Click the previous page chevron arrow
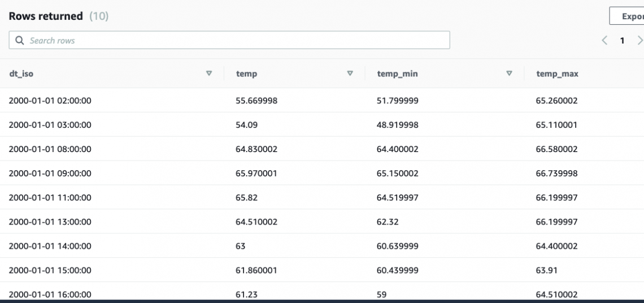The width and height of the screenshot is (644, 303). (x=604, y=41)
